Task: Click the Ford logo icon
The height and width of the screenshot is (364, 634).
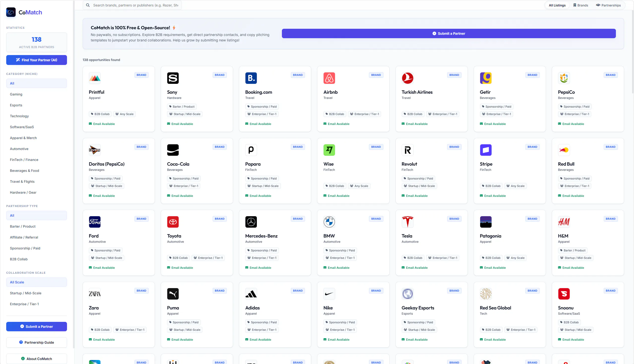Action: (95, 222)
